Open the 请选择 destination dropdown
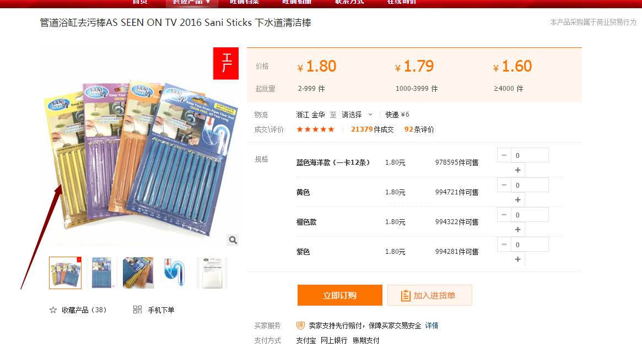 coord(357,115)
